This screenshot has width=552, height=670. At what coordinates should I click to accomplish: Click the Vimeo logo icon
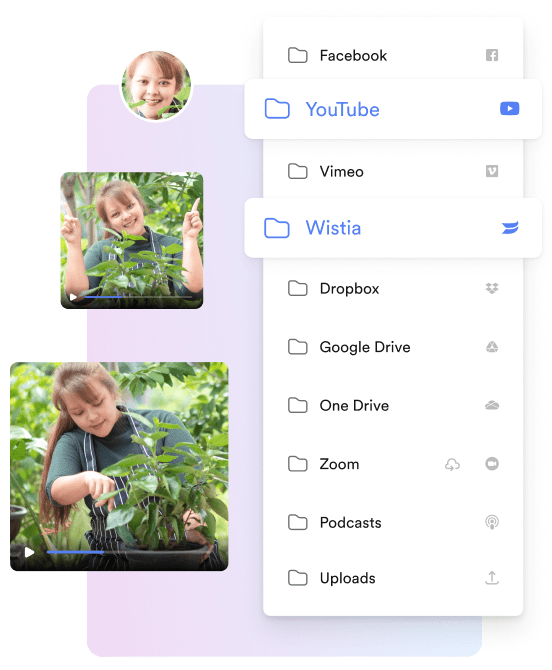tap(492, 171)
